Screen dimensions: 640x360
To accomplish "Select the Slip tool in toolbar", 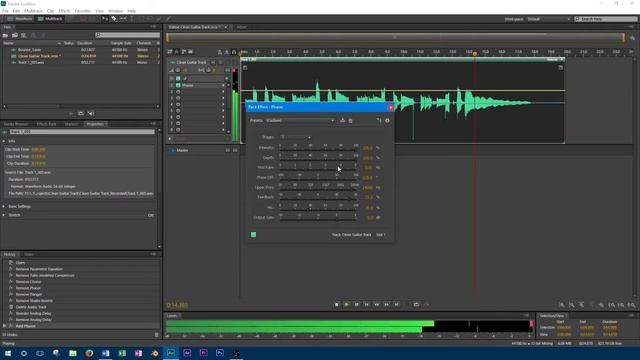I will (123, 19).
